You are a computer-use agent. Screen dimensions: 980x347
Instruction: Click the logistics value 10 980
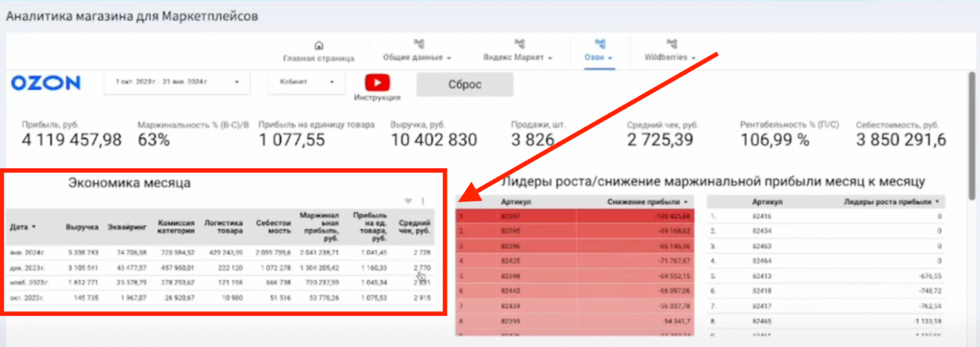(232, 297)
